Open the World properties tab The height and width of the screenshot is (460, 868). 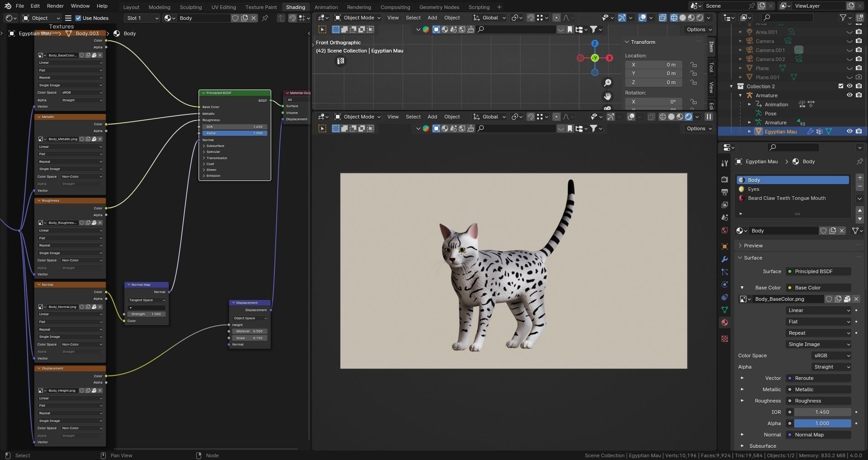tap(725, 230)
